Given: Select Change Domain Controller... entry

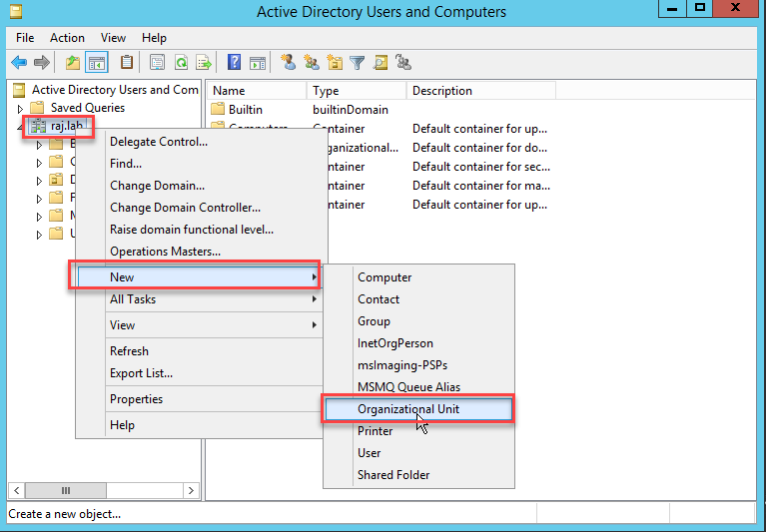Looking at the screenshot, I should coord(199,208).
